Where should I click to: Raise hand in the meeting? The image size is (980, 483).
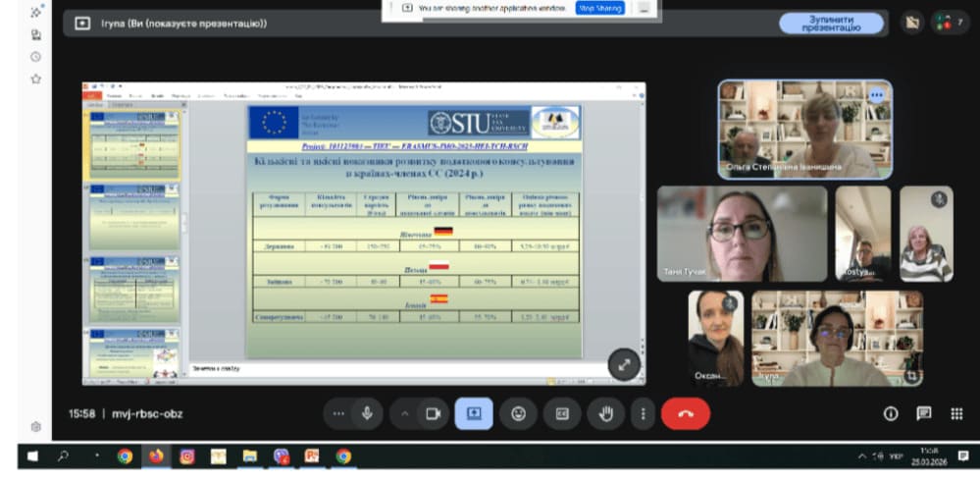pos(605,414)
